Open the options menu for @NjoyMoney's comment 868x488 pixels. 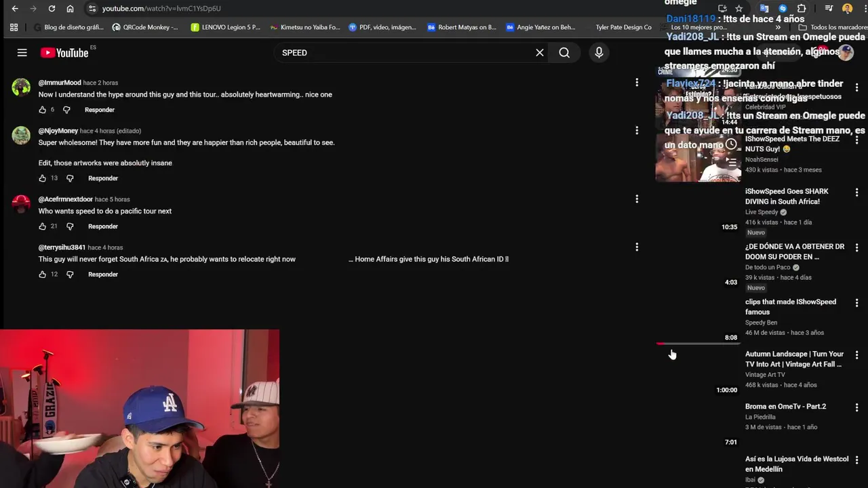pyautogui.click(x=637, y=130)
